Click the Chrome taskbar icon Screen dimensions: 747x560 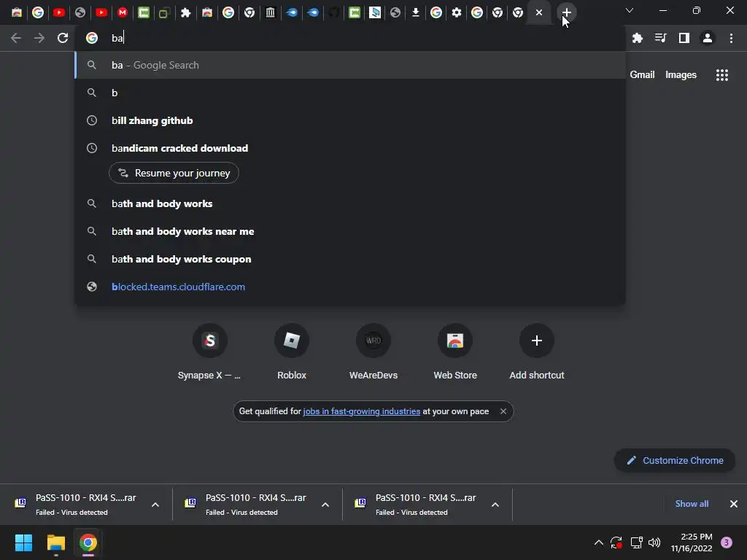(88, 542)
